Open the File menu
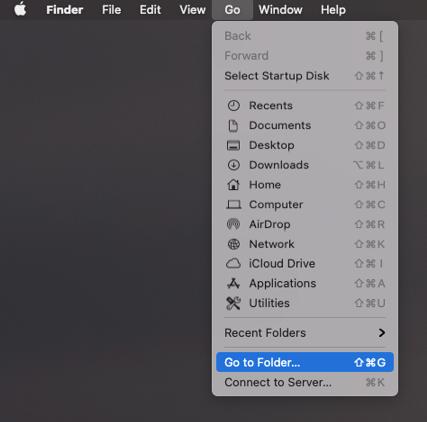 (x=111, y=10)
